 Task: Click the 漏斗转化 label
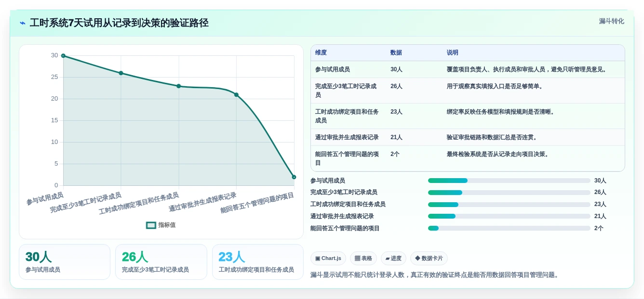click(611, 21)
